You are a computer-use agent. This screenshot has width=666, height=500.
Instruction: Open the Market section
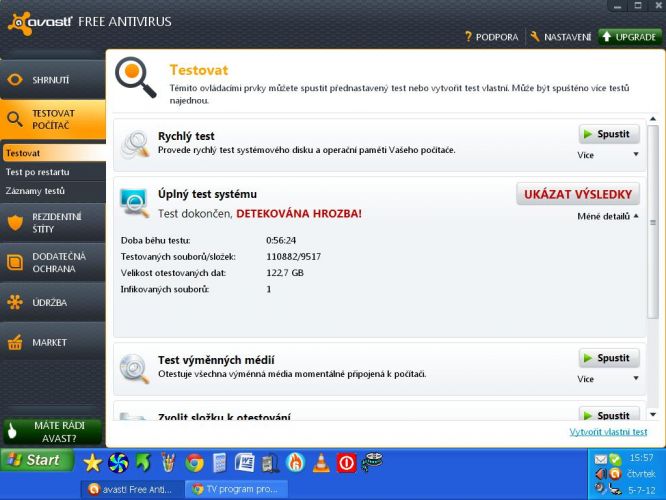coord(53,342)
